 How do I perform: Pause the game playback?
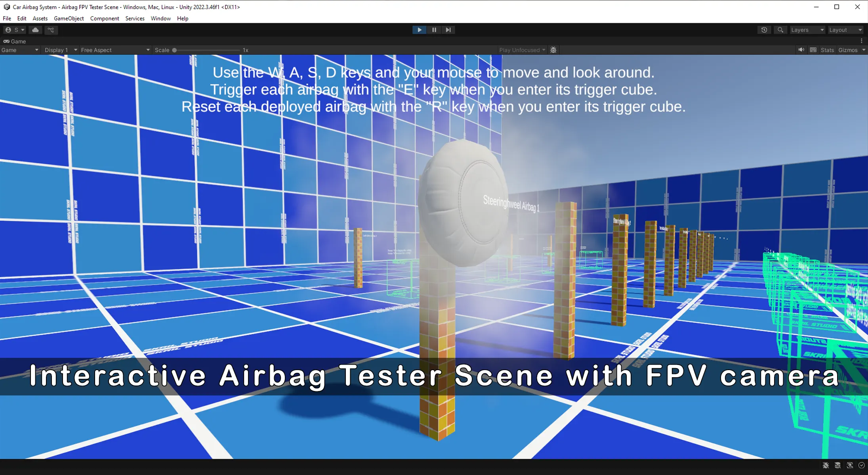434,30
